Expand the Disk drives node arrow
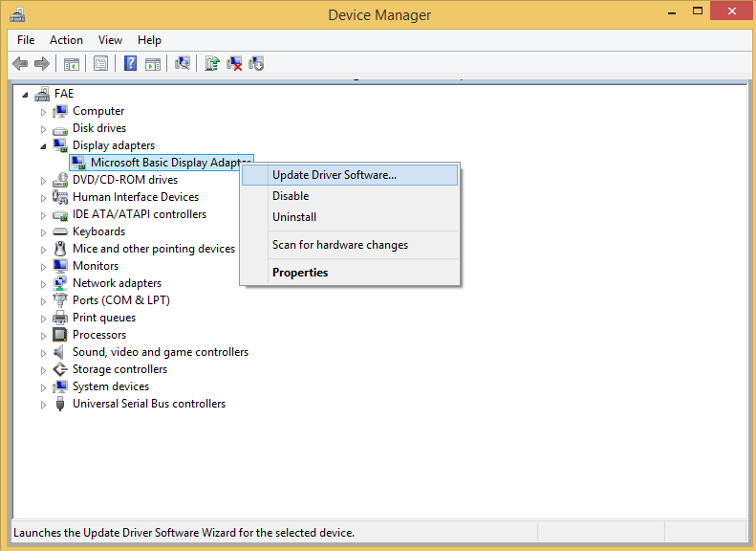 pyautogui.click(x=43, y=129)
